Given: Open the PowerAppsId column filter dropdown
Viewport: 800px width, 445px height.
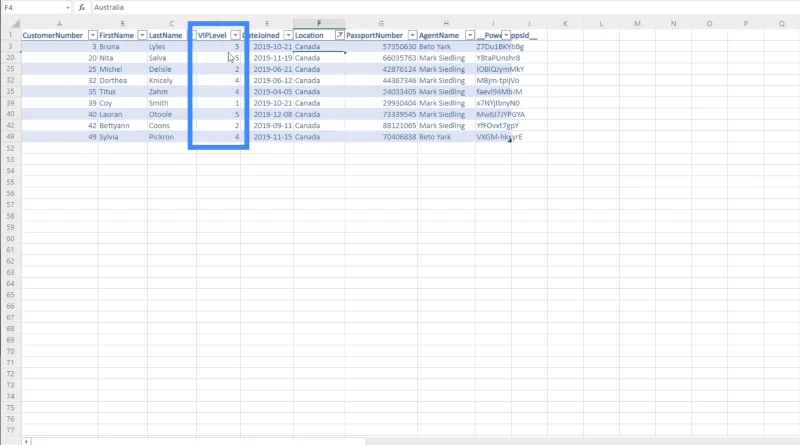Looking at the screenshot, I should point(506,35).
